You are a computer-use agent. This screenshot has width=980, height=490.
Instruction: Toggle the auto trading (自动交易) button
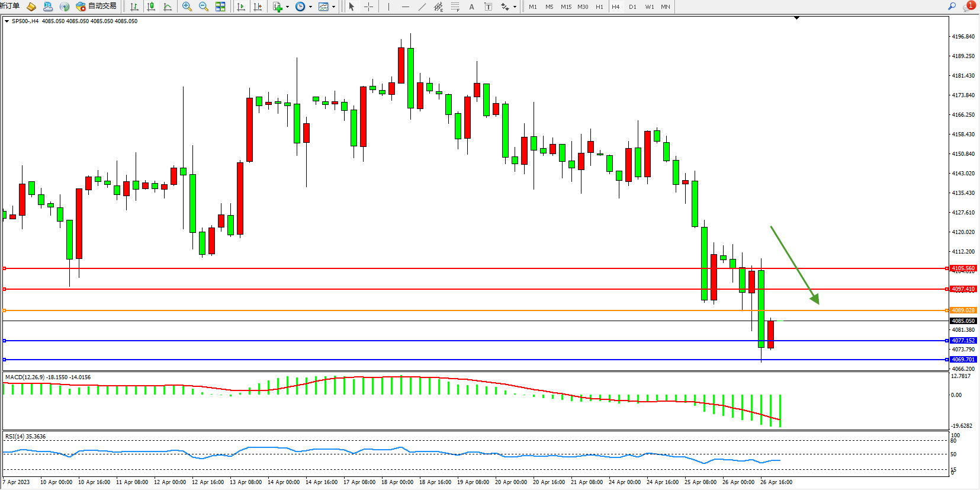(x=97, y=7)
